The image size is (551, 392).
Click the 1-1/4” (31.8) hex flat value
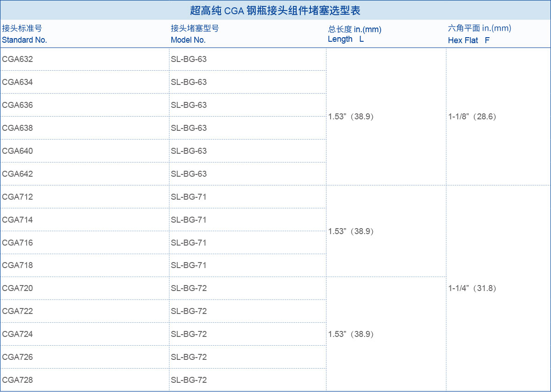coord(472,288)
